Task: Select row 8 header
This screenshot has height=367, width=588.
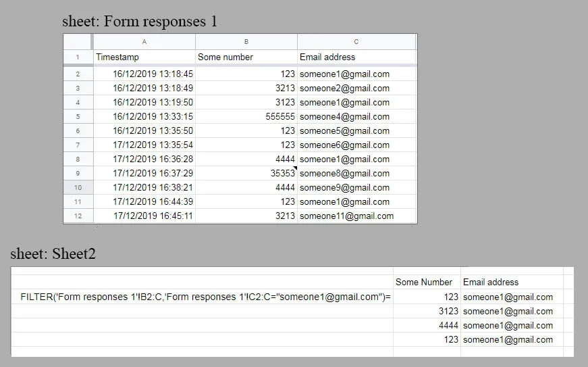Action: coord(78,159)
